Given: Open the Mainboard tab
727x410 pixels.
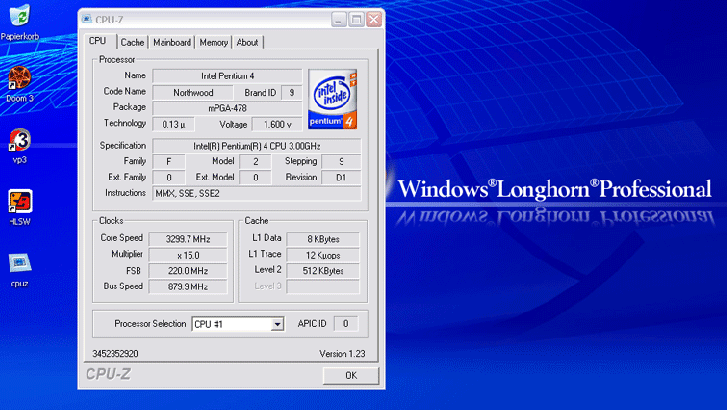Looking at the screenshot, I should 172,42.
